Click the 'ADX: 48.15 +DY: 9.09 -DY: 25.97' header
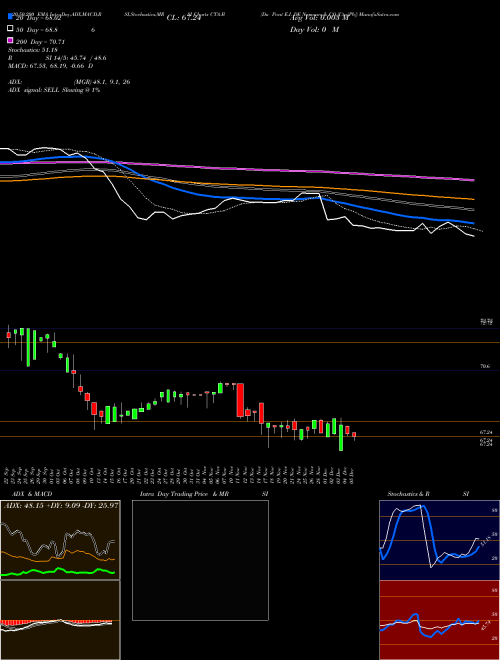 pos(61,505)
